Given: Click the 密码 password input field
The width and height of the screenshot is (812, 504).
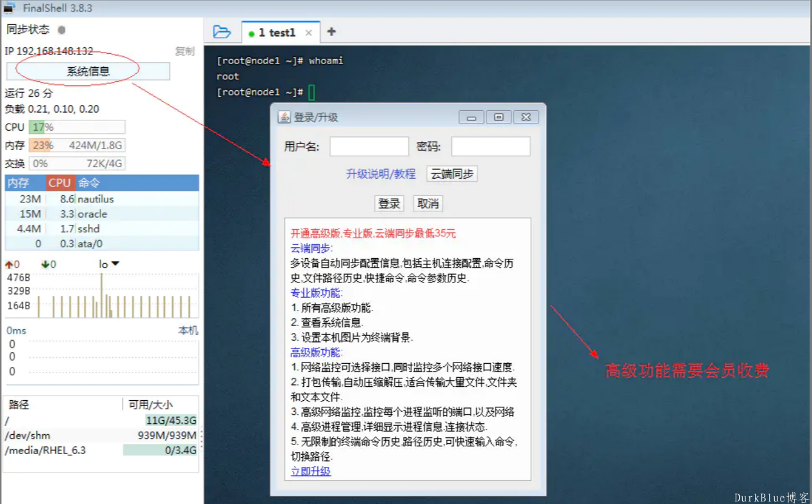Looking at the screenshot, I should (x=491, y=147).
